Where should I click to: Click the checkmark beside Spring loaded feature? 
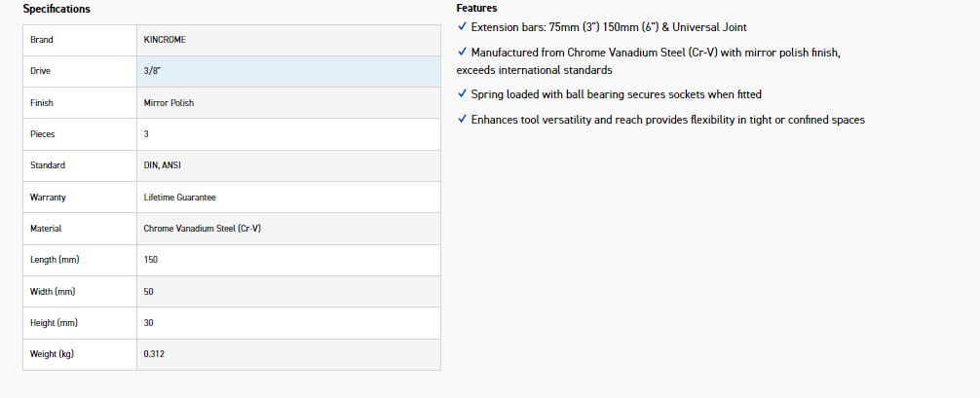click(x=462, y=94)
